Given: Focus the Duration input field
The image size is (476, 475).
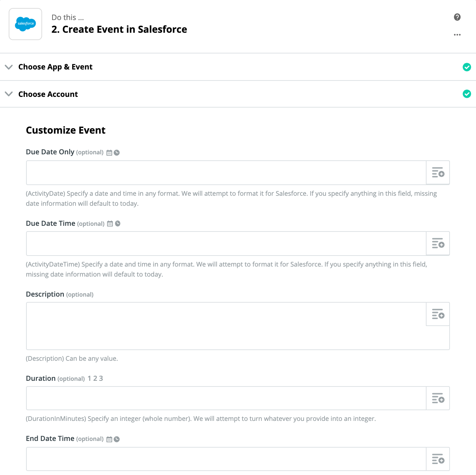Looking at the screenshot, I should tap(226, 398).
